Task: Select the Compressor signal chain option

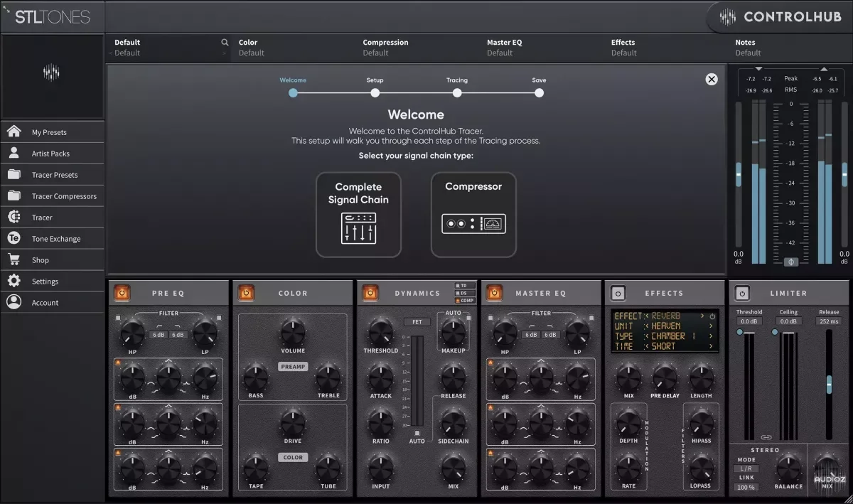Action: click(x=473, y=215)
